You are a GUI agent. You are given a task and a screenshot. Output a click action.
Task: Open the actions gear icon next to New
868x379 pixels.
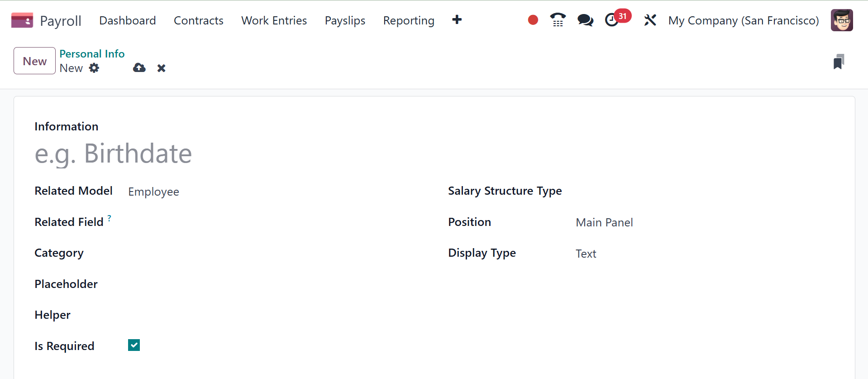(x=94, y=68)
